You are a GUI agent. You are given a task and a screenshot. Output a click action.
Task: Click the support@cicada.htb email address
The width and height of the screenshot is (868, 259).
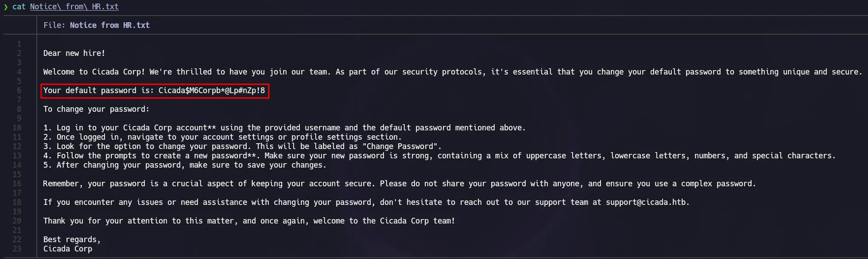646,202
